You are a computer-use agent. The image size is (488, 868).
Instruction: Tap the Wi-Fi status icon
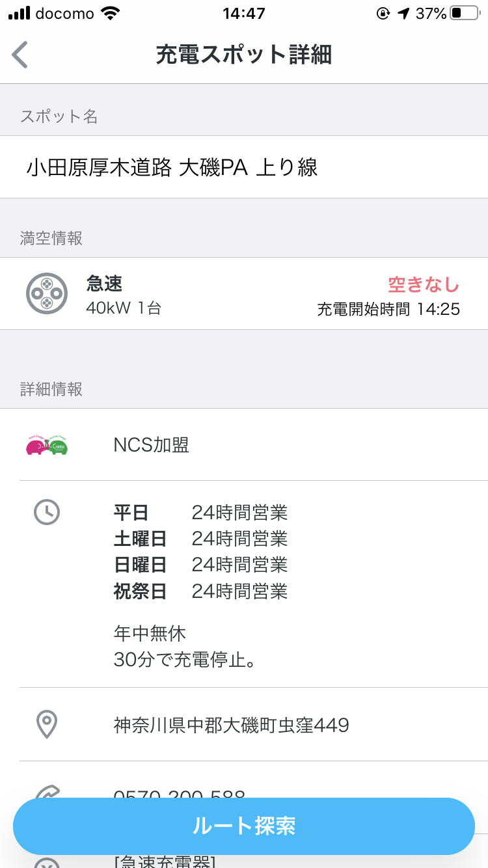pos(111,13)
